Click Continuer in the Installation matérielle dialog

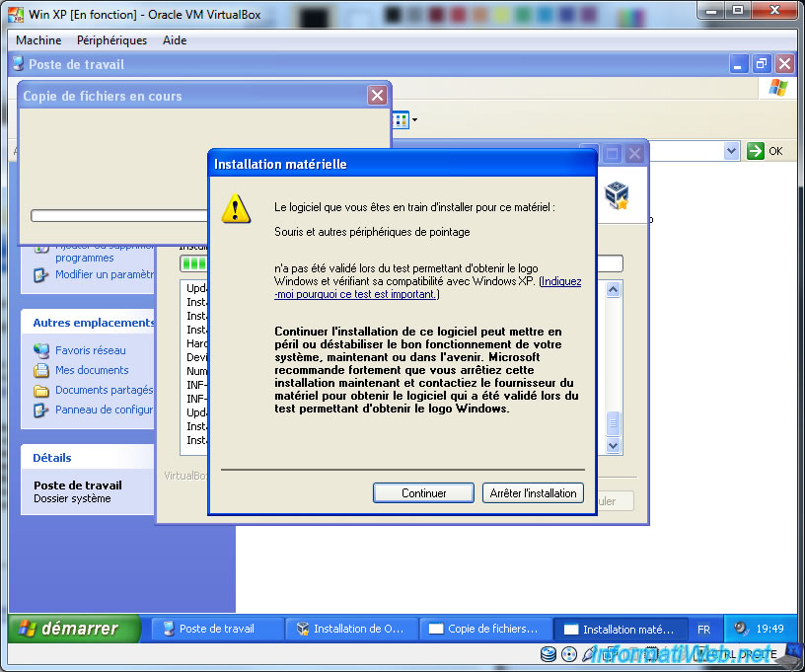point(423,492)
